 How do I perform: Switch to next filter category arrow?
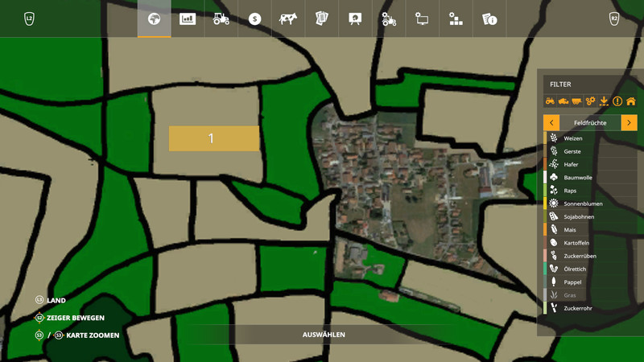(x=630, y=122)
